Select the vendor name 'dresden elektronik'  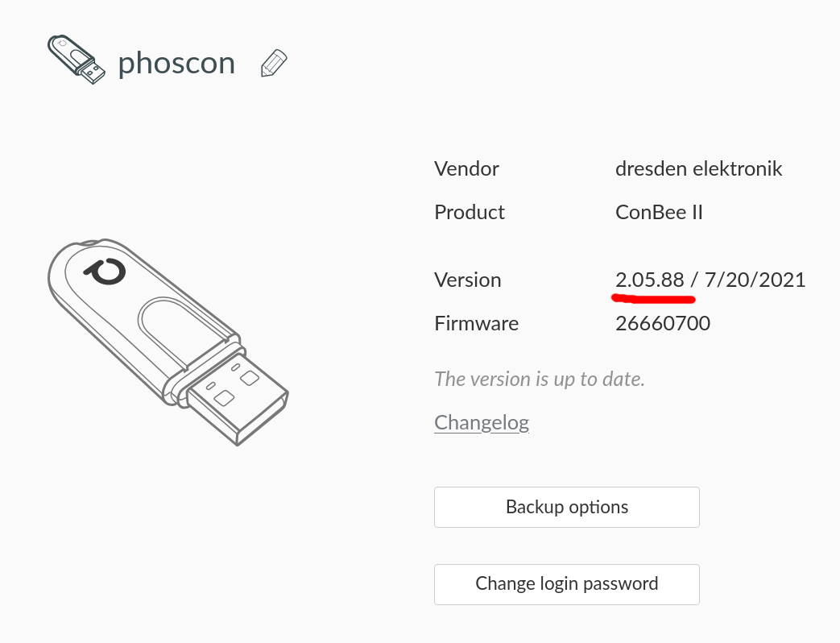(x=699, y=168)
